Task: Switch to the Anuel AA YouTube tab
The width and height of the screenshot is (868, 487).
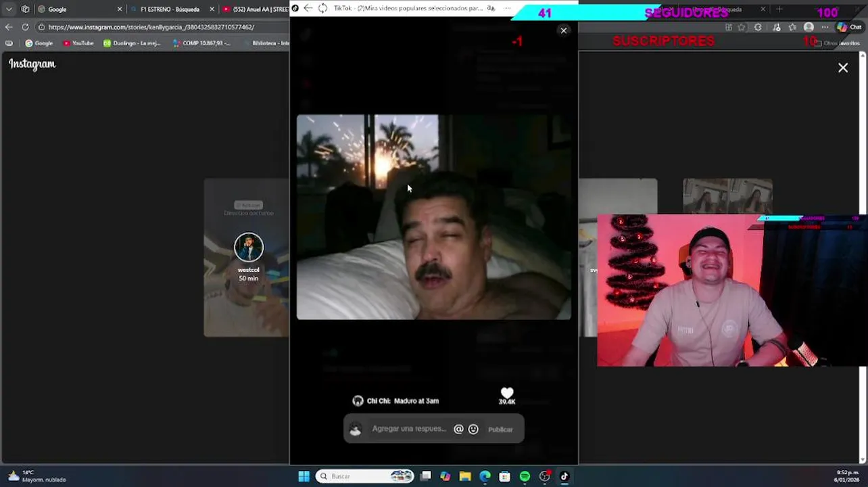Action: tap(256, 9)
